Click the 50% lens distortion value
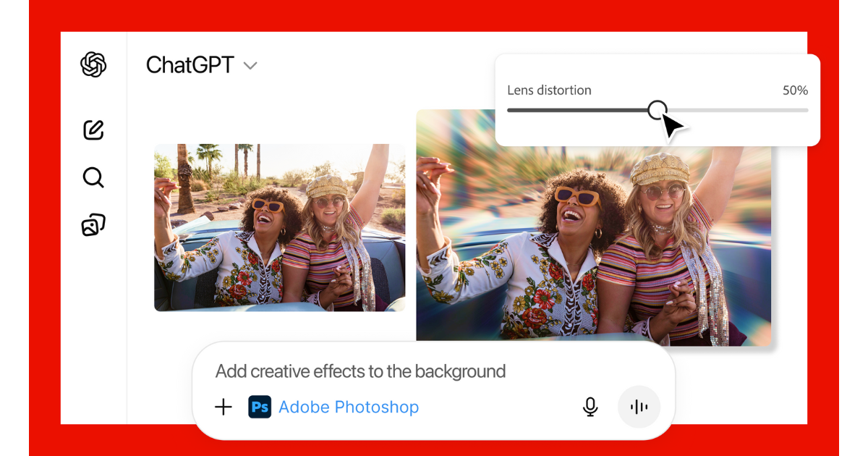This screenshot has width=868, height=456. tap(795, 90)
